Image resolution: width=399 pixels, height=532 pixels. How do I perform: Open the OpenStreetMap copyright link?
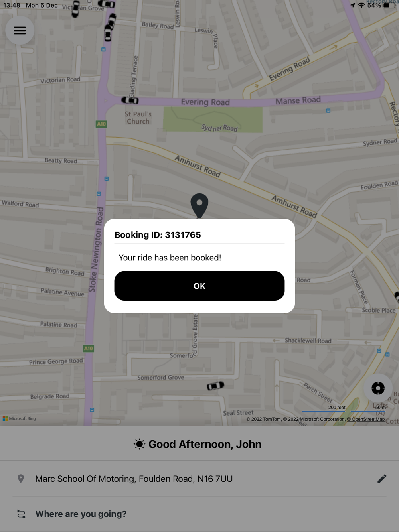[x=365, y=419]
